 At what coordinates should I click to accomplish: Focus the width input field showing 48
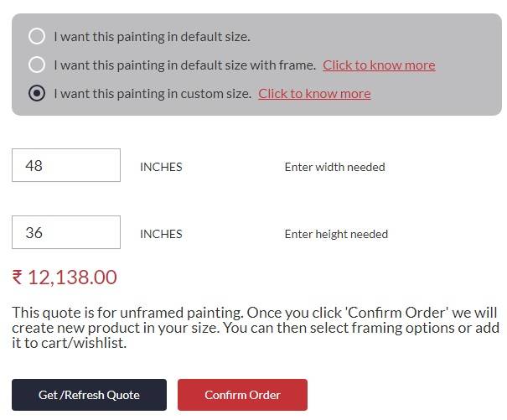pyautogui.click(x=66, y=165)
